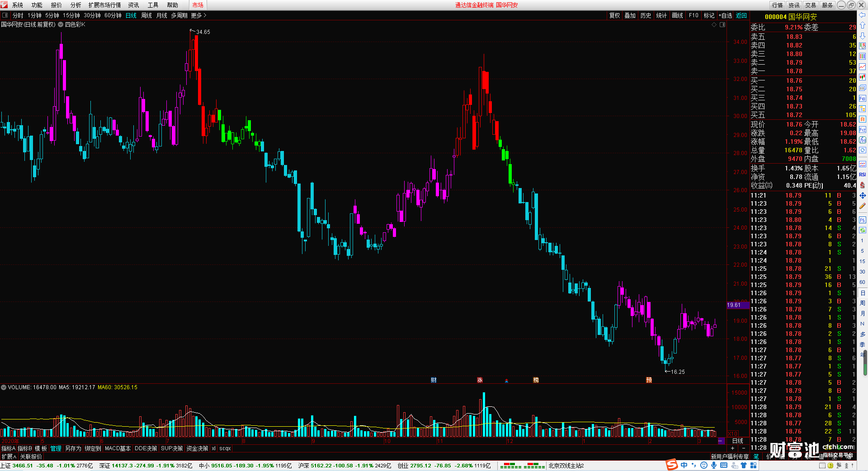
Task: Click the chart panel maximize square icon
Action: click(722, 25)
